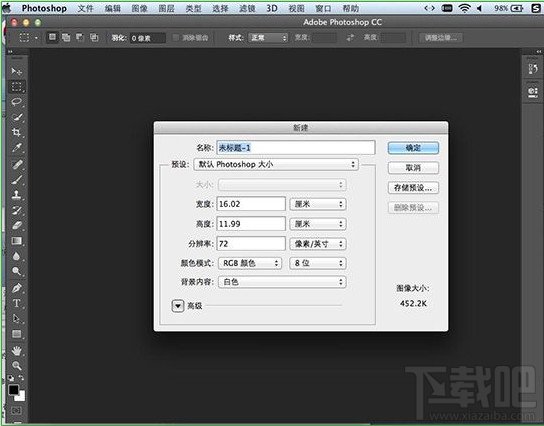Open the 窗口 menu
544x426 pixels.
[x=323, y=8]
